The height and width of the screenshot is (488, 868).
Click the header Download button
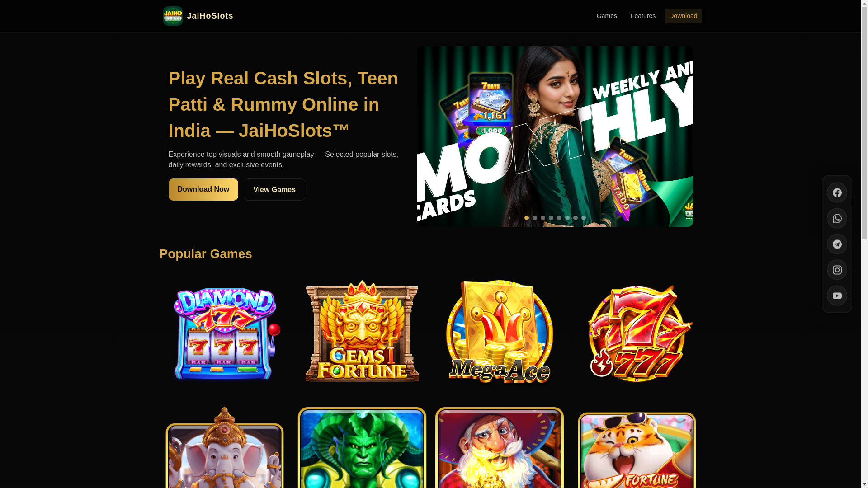[x=683, y=16]
